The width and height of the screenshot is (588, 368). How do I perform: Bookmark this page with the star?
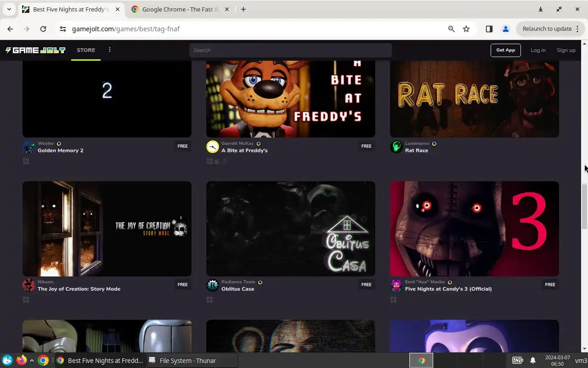coord(466,29)
